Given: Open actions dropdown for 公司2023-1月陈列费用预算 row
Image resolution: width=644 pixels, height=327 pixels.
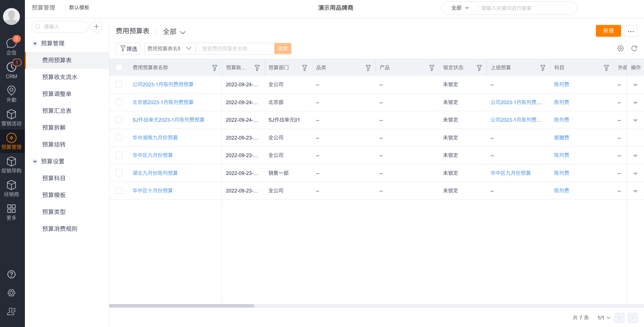Looking at the screenshot, I should 635,85.
